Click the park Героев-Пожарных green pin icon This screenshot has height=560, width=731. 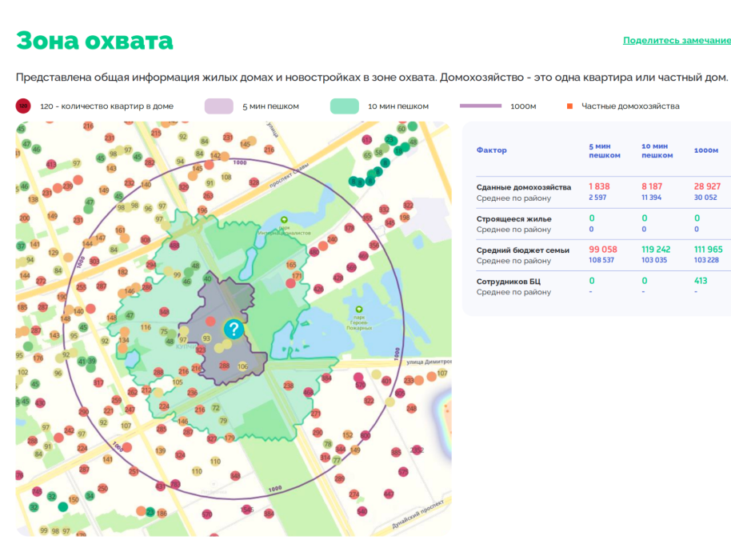tap(358, 309)
